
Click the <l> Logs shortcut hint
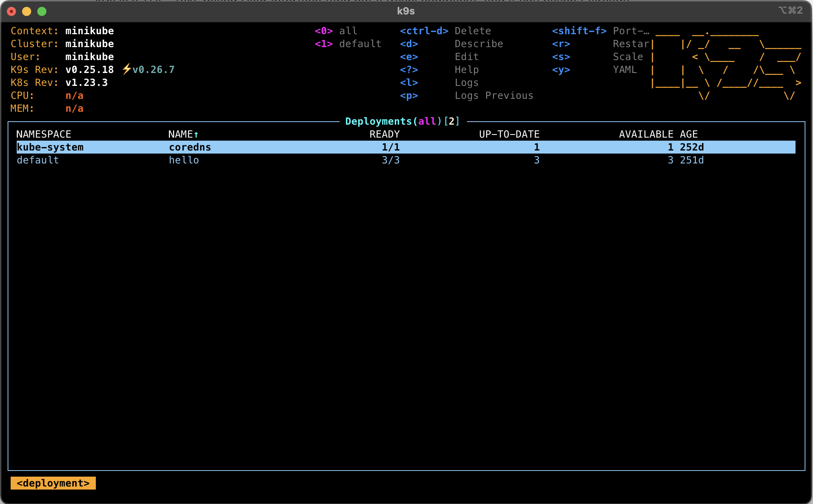439,82
